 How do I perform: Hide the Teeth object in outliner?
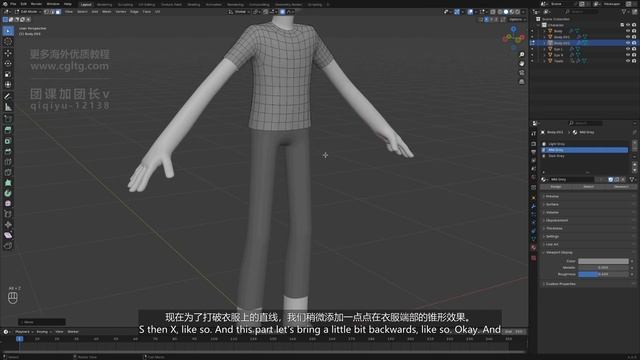click(x=628, y=61)
